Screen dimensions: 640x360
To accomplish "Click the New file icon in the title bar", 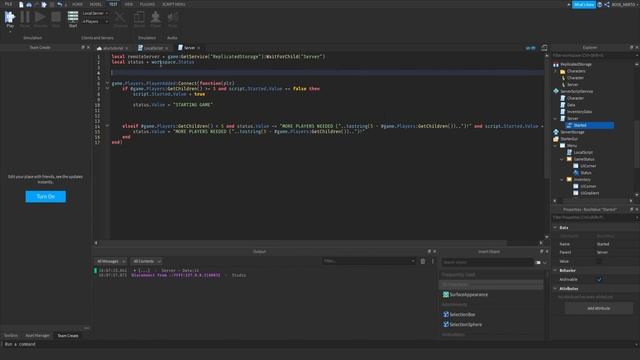I will 21,4.
